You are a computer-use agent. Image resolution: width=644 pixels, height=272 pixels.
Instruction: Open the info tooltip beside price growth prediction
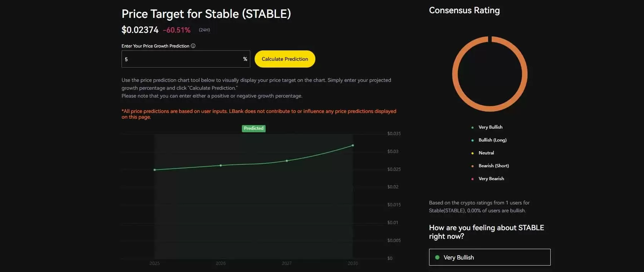[x=193, y=46]
